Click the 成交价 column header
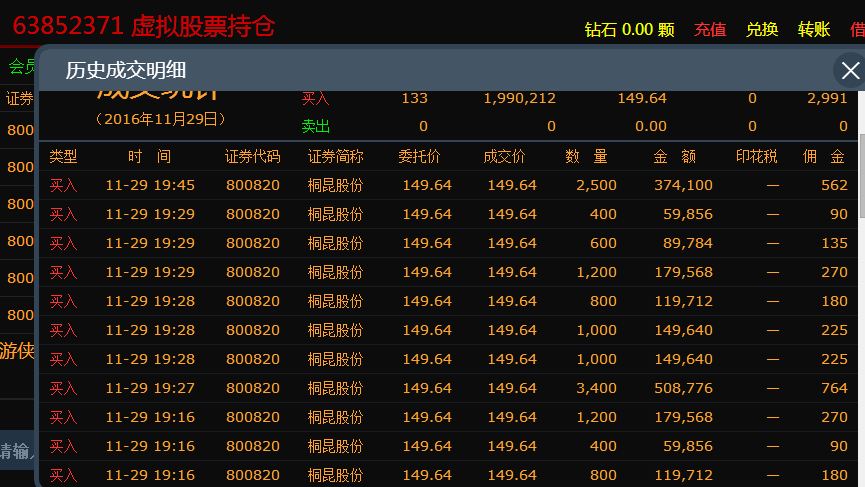865x487 pixels. tap(504, 157)
